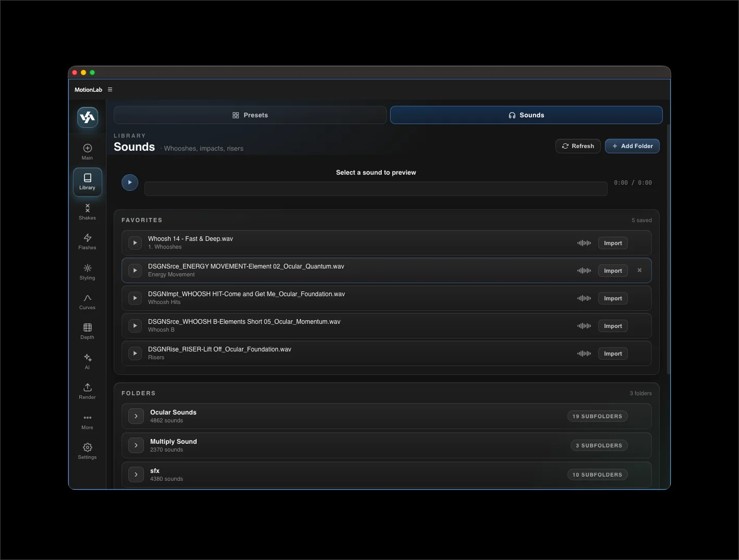Expand the sfx folder

coord(136,474)
